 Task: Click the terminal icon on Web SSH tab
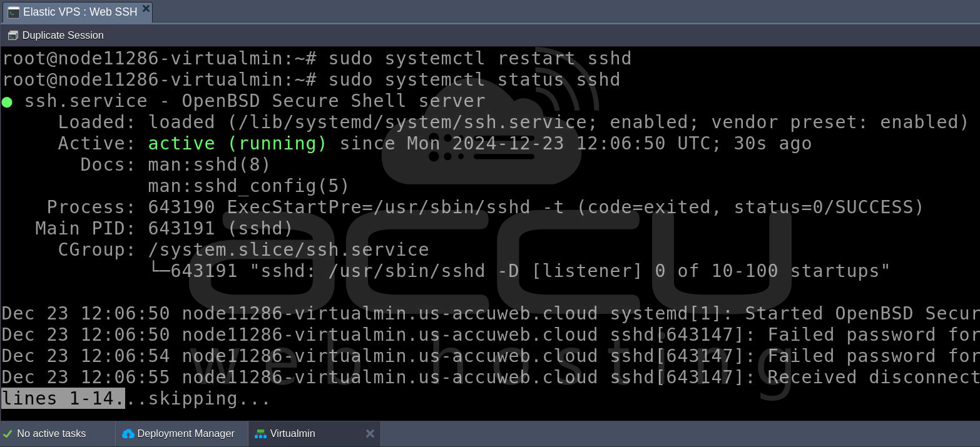pyautogui.click(x=13, y=13)
